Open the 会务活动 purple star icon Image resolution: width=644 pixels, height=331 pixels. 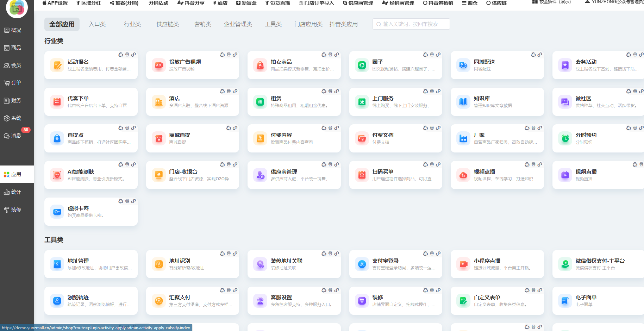click(565, 65)
